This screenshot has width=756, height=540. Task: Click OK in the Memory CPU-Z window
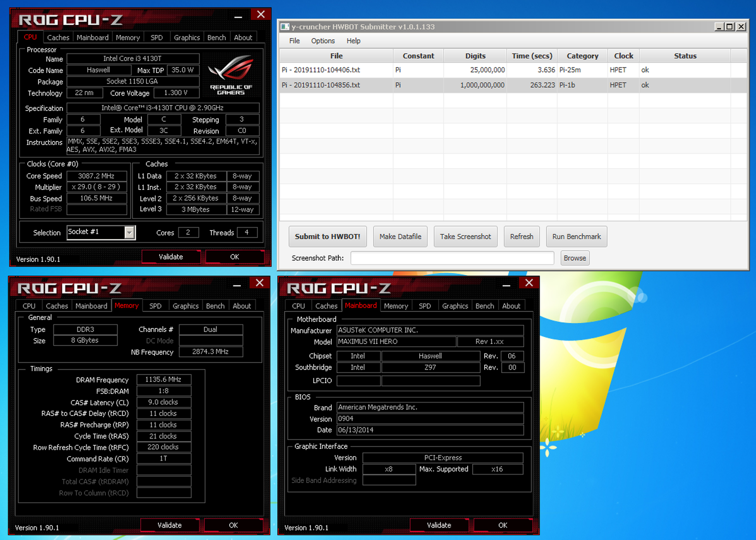point(233,525)
